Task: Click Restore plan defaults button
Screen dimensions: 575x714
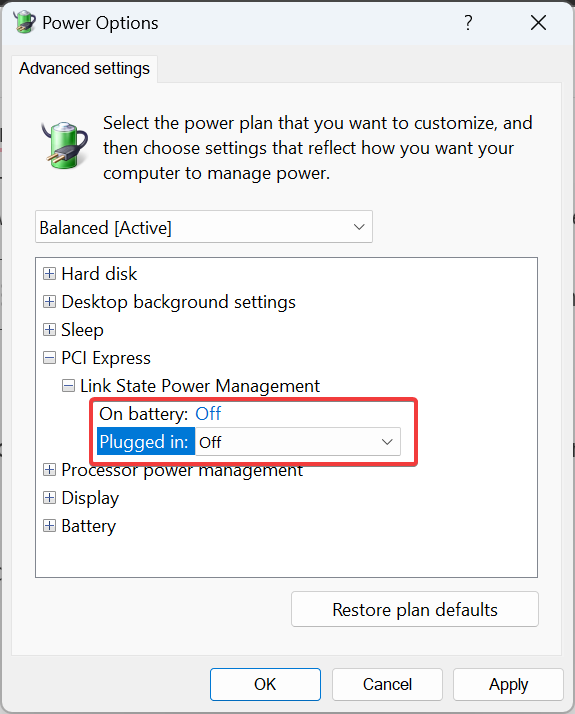Action: coord(415,609)
